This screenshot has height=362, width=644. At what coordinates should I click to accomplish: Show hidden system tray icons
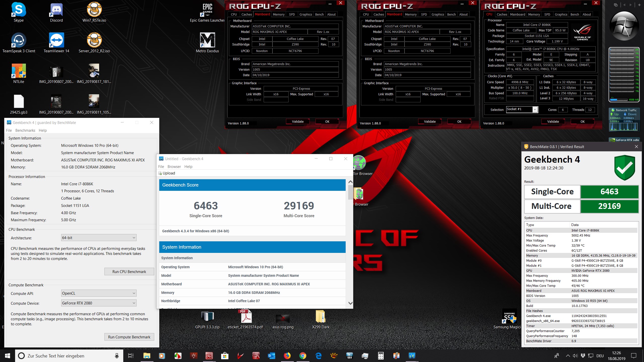tap(568, 356)
